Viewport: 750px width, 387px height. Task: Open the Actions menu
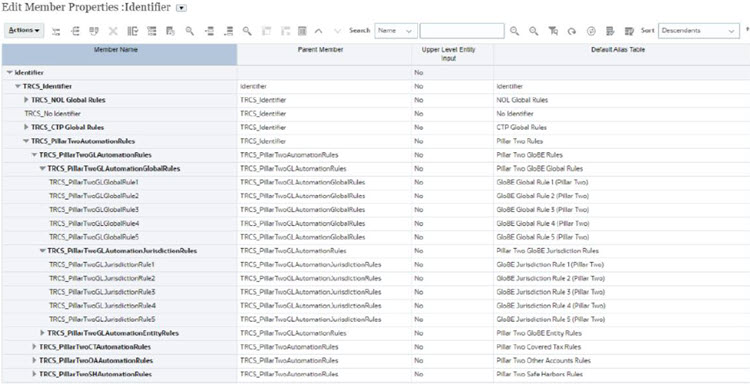(24, 31)
